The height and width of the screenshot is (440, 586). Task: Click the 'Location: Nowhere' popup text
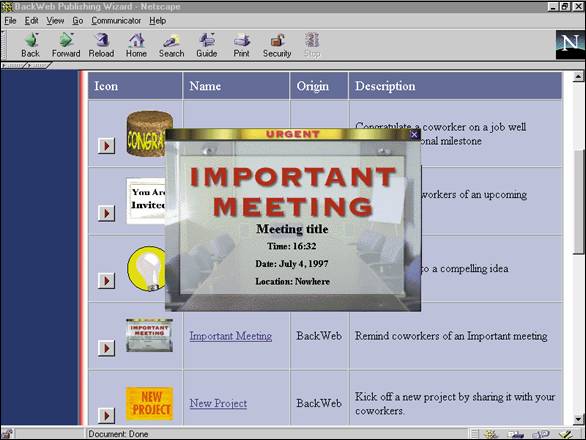tap(292, 281)
